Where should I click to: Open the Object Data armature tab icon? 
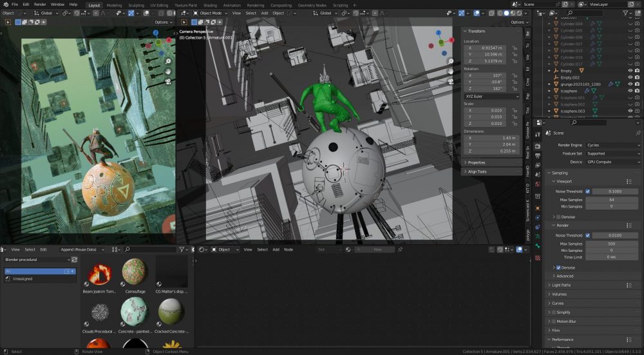point(538,236)
